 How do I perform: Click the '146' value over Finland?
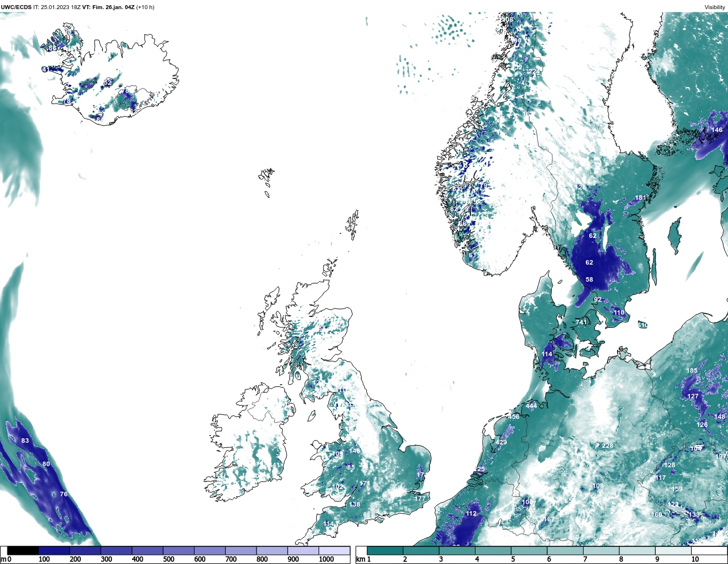point(717,130)
